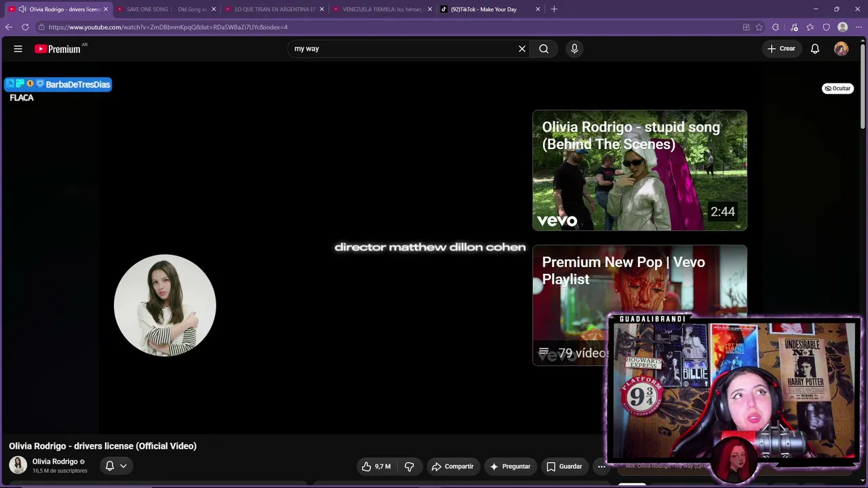The height and width of the screenshot is (488, 868).
Task: Go to YouTube Premium home logo
Action: [58, 49]
